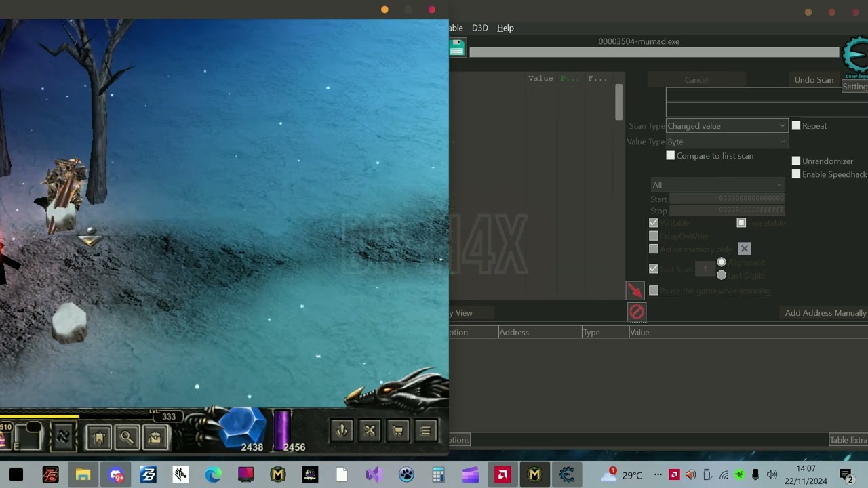The height and width of the screenshot is (488, 868).
Task: Toggle the Executable checkbox
Action: [x=741, y=222]
